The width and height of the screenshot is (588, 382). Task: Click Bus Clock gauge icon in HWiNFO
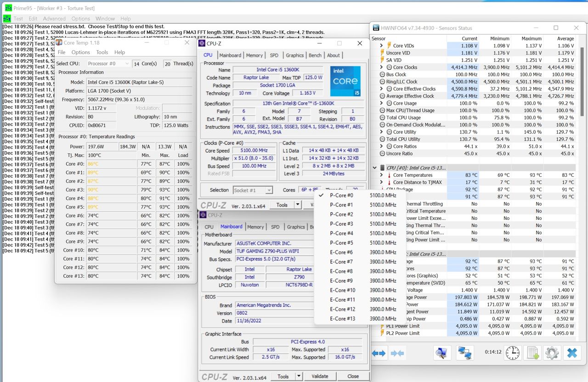click(382, 74)
